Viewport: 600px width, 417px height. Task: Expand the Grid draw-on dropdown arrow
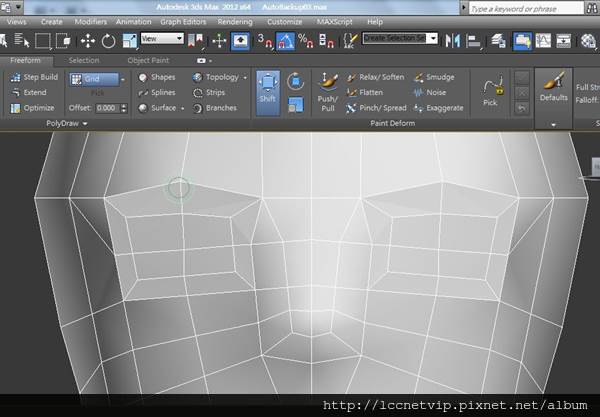[x=123, y=80]
